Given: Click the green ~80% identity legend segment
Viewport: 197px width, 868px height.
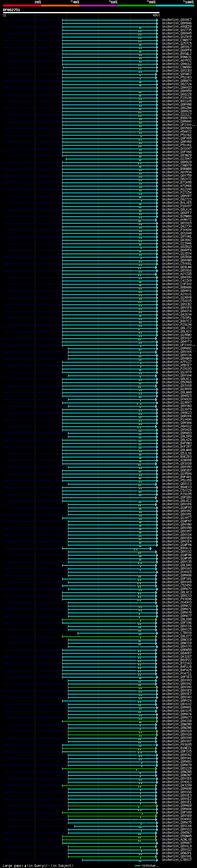Looking at the screenshot, I should [136, 6].
